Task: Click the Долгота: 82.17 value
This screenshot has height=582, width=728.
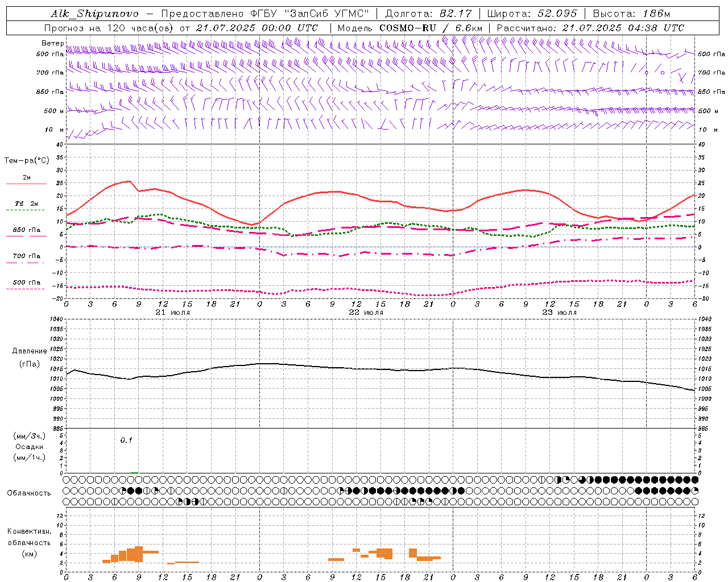Action: (x=428, y=14)
